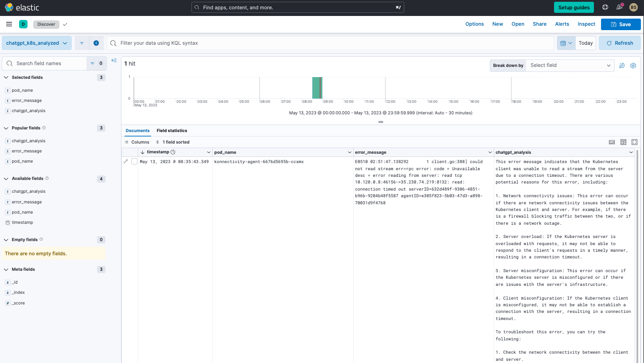Open the help menu globe icon
This screenshot has width=644, height=363.
pos(605,8)
